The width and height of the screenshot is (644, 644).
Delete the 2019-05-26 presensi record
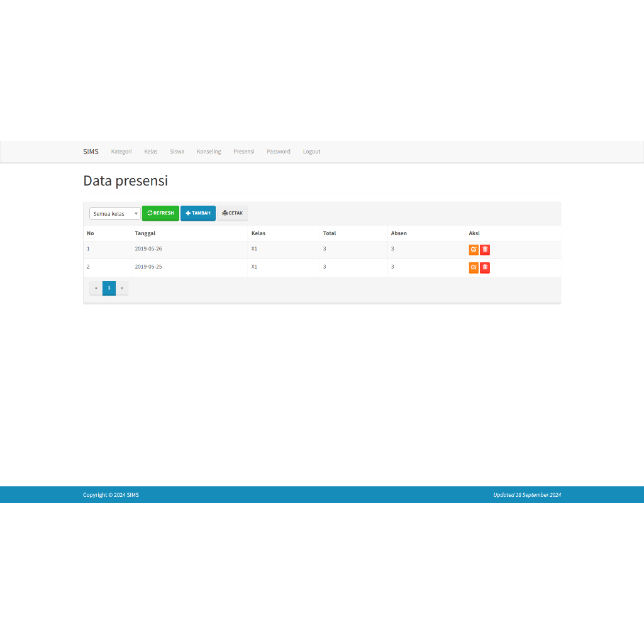(485, 250)
